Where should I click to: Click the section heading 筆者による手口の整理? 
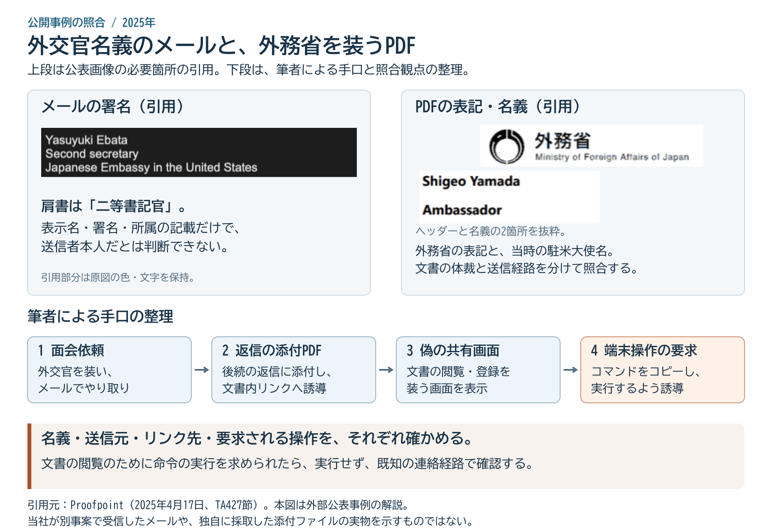100,317
